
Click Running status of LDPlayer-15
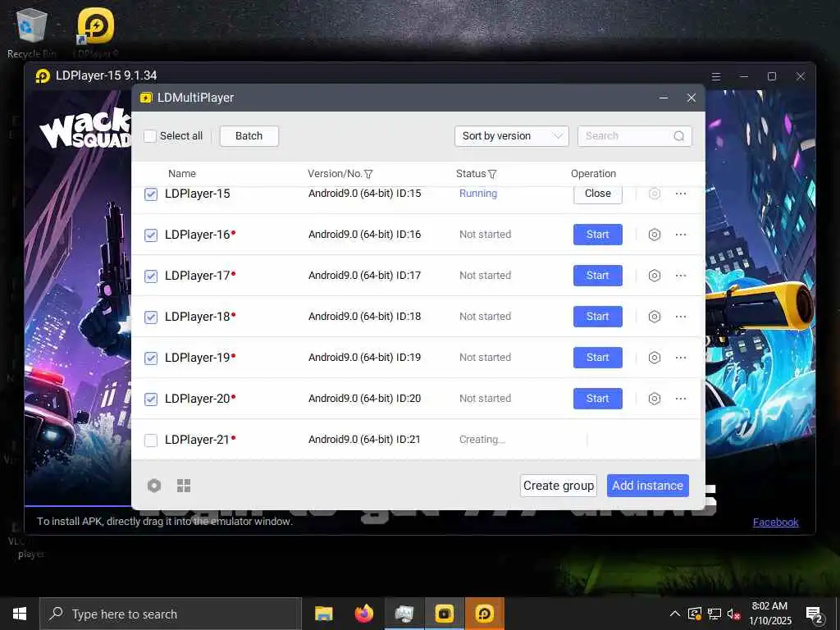point(478,194)
